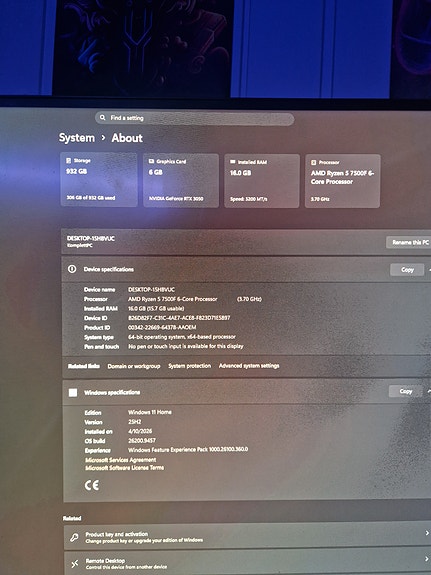Select the Product ID value 00342-22669-64378-AAOEM

[162, 327]
